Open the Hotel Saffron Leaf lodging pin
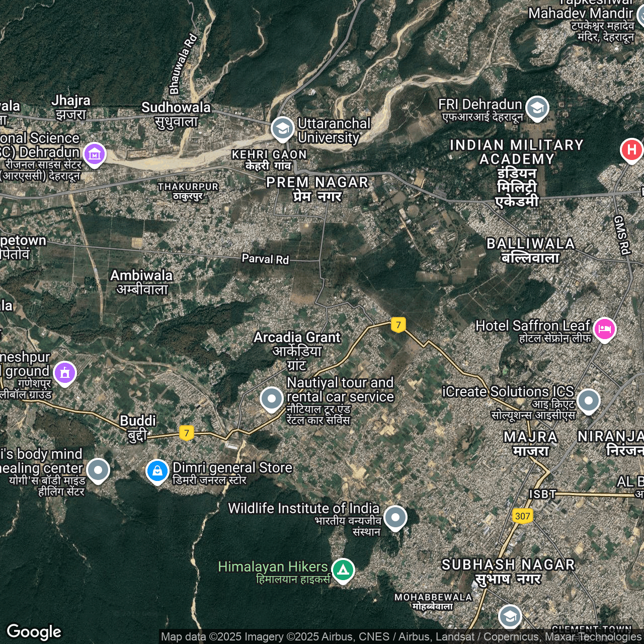This screenshot has height=644, width=644. click(x=604, y=329)
